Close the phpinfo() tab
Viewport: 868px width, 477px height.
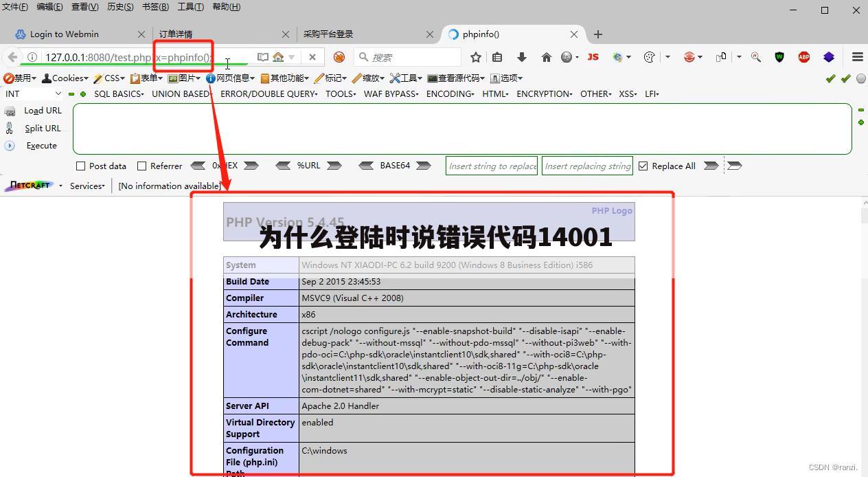tap(574, 34)
